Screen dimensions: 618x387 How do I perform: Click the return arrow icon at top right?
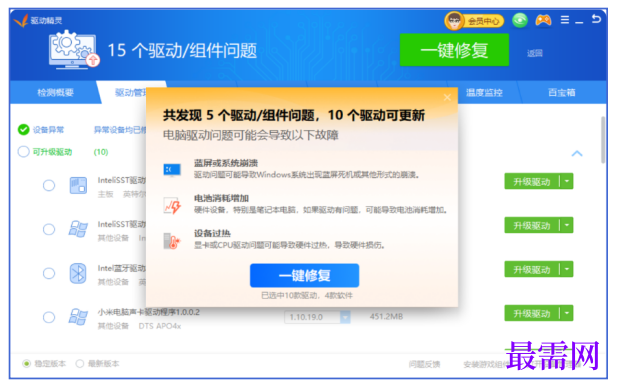(x=596, y=19)
